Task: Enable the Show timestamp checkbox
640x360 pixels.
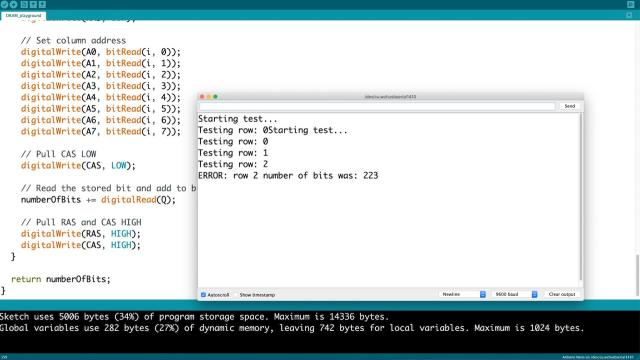Action: pyautogui.click(x=236, y=295)
